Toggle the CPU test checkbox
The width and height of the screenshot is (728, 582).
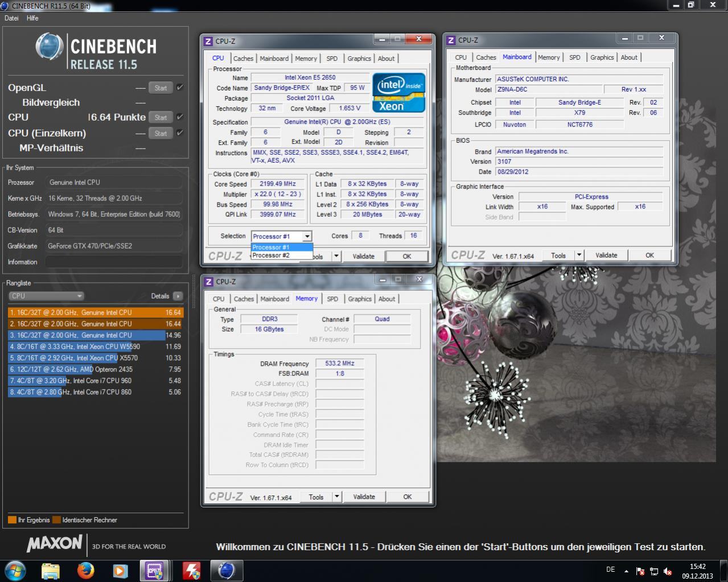pyautogui.click(x=179, y=117)
